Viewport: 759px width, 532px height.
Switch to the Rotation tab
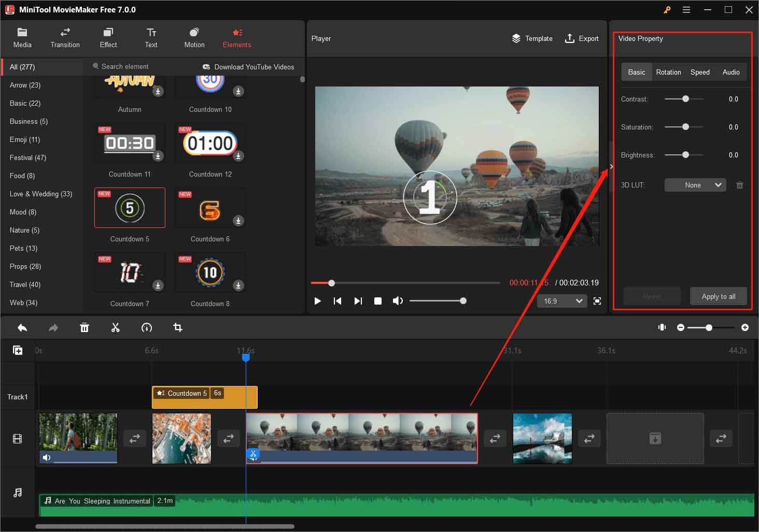point(668,72)
